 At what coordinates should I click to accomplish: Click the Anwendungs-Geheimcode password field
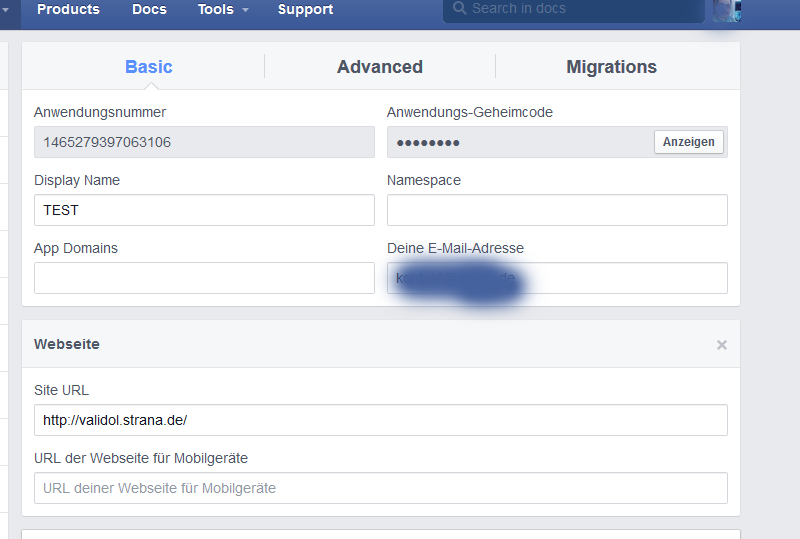point(518,142)
